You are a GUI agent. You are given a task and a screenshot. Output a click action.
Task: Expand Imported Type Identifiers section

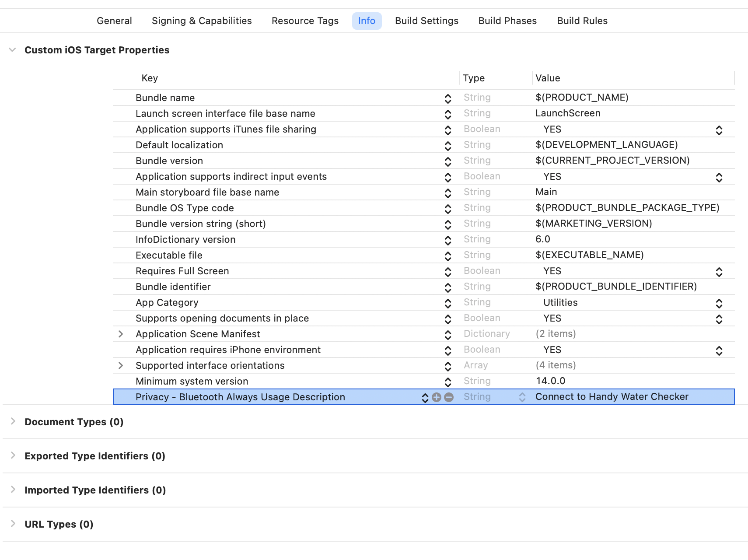coord(13,490)
